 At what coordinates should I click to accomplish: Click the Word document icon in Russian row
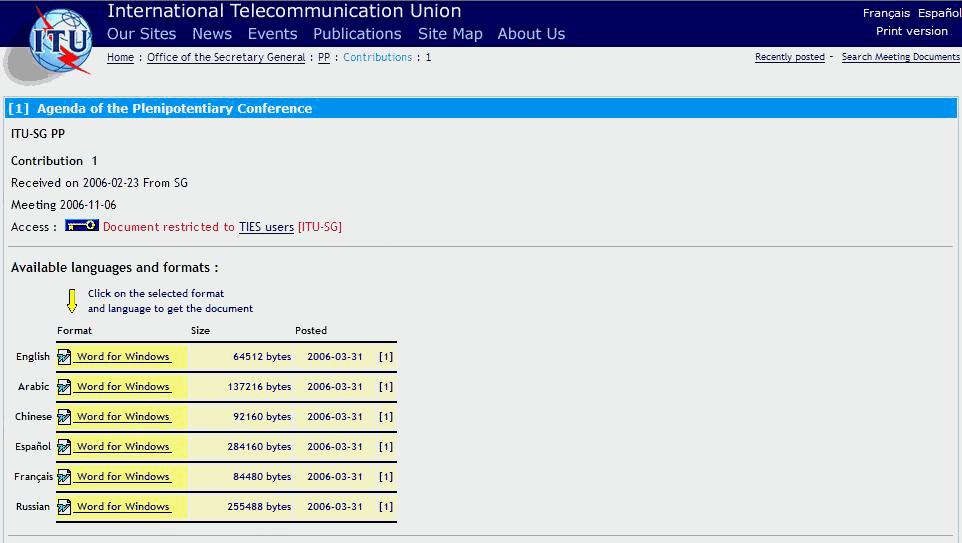[x=64, y=507]
